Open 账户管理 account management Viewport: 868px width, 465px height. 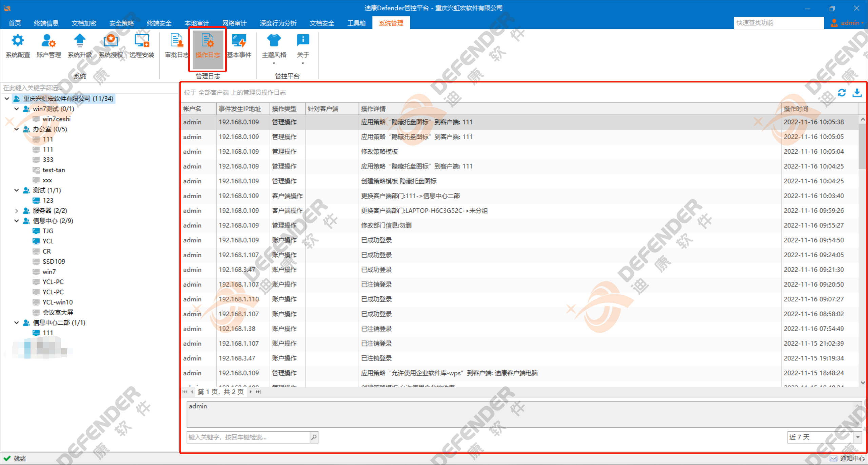click(48, 46)
